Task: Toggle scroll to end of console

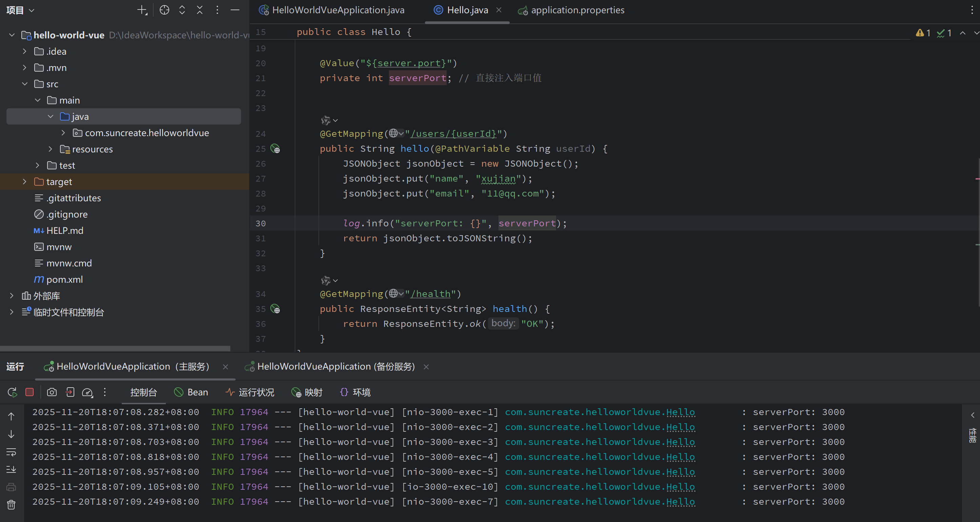Action: pos(12,469)
